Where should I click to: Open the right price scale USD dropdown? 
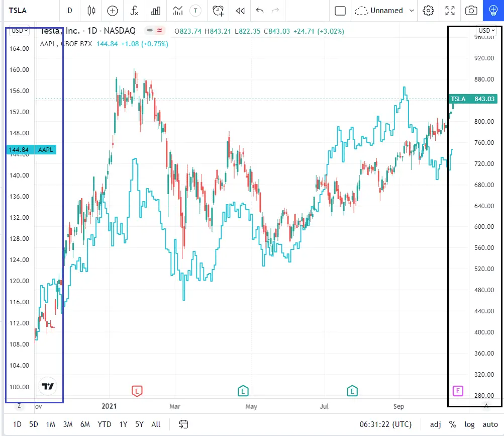(486, 31)
